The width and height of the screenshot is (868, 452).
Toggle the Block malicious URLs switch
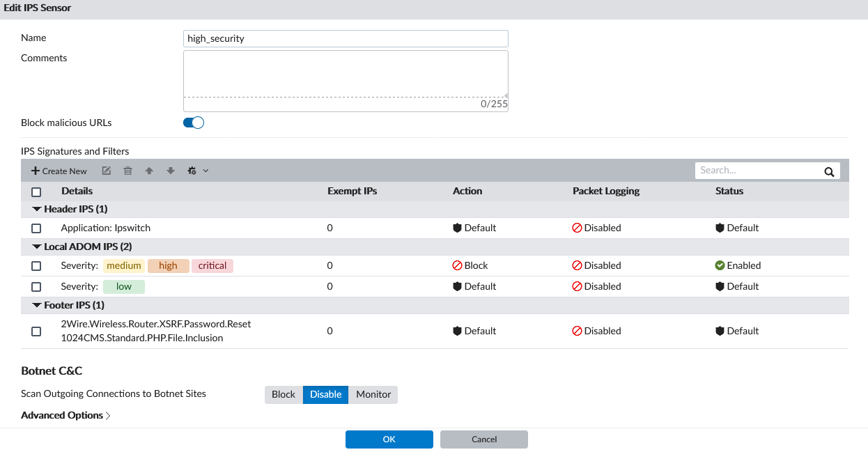point(194,123)
